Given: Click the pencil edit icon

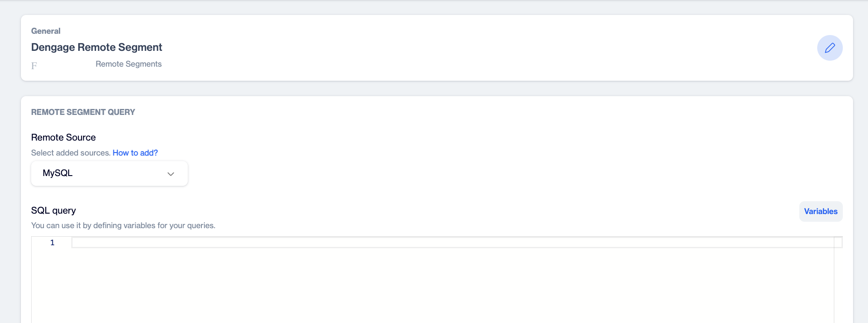Looking at the screenshot, I should 830,48.
